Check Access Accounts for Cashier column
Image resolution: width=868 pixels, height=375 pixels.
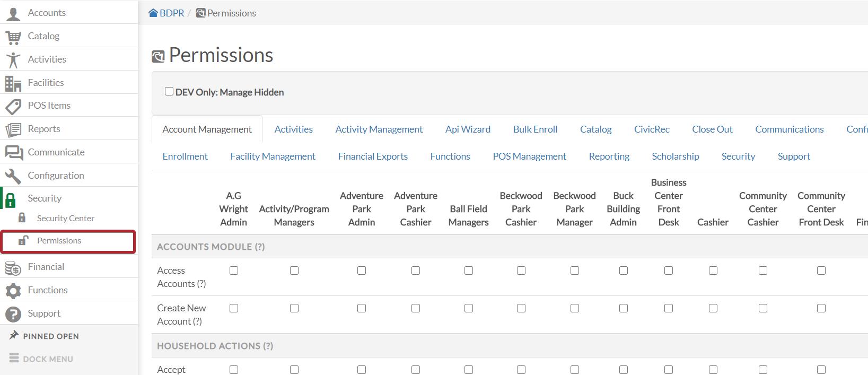point(713,271)
